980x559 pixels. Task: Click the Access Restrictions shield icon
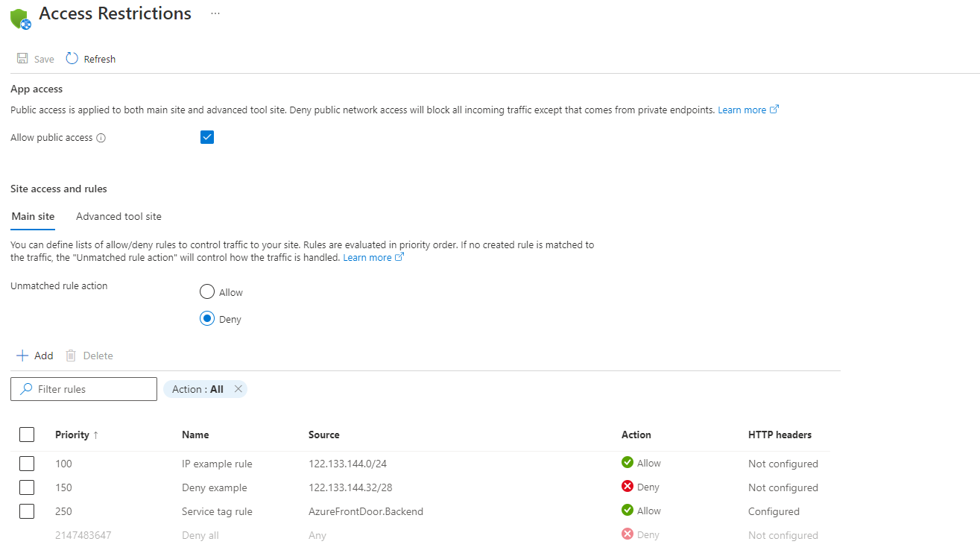point(20,17)
